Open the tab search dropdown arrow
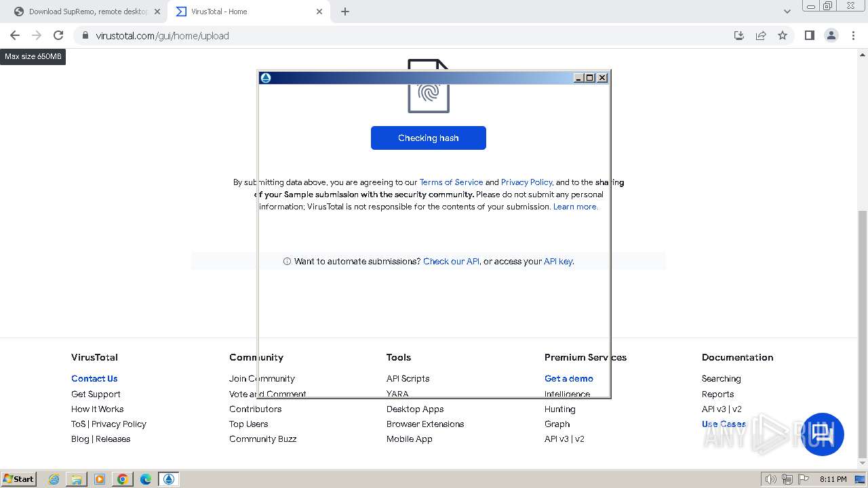The width and height of the screenshot is (868, 488). click(787, 12)
